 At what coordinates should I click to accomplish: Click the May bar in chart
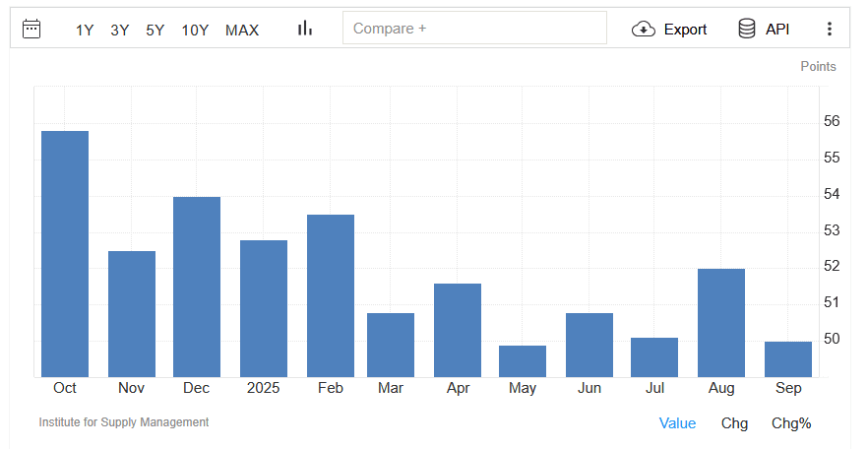523,361
